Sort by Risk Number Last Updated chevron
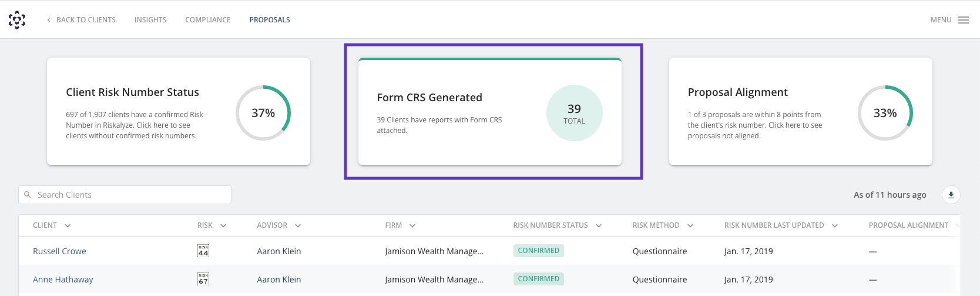Image resolution: width=980 pixels, height=296 pixels. (x=835, y=225)
